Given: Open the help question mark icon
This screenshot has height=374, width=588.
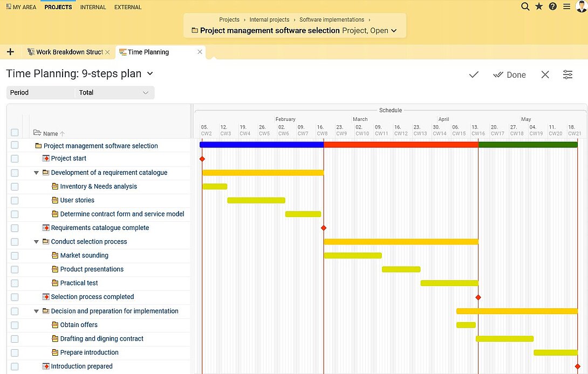Looking at the screenshot, I should pyautogui.click(x=553, y=6).
